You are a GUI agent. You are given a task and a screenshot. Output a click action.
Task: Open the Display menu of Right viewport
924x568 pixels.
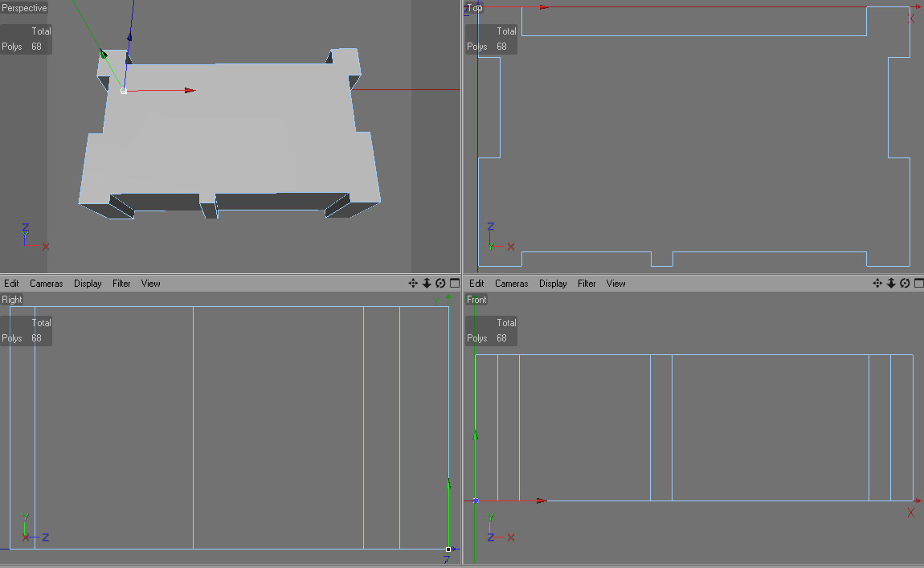pyautogui.click(x=88, y=284)
